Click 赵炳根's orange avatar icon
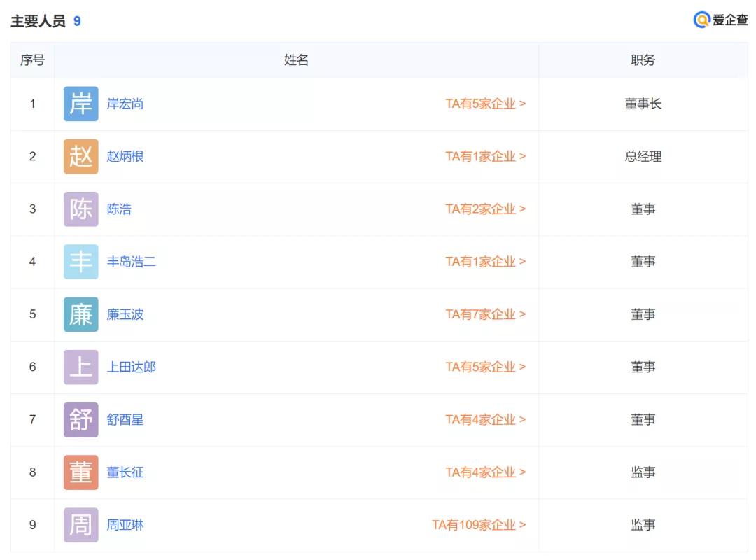756x560 pixels. (x=80, y=156)
